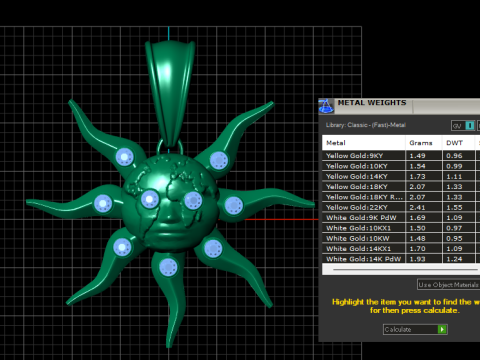Select the pendant bail in the viewport
Viewport: 480px width, 360px height.
170,93
